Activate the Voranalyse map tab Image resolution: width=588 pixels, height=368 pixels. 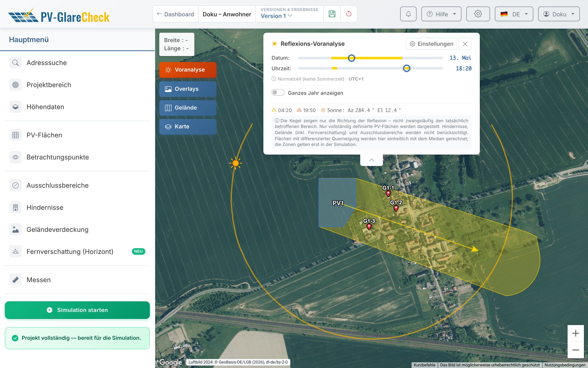(x=188, y=70)
